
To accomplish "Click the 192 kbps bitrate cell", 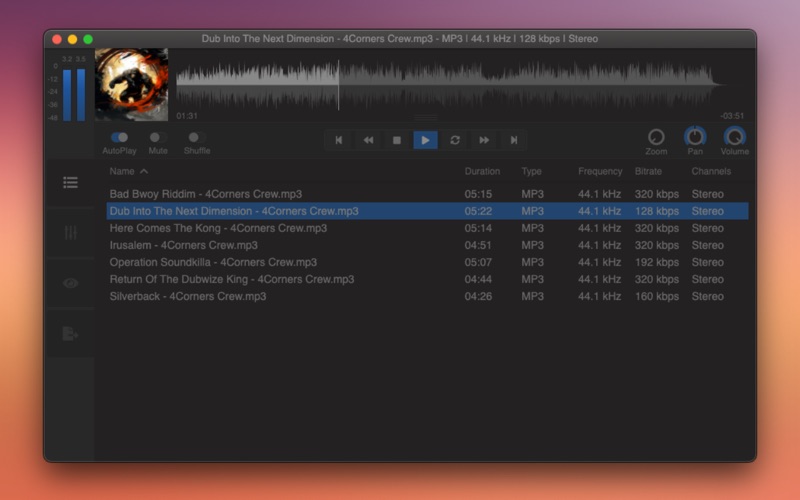I will (657, 262).
